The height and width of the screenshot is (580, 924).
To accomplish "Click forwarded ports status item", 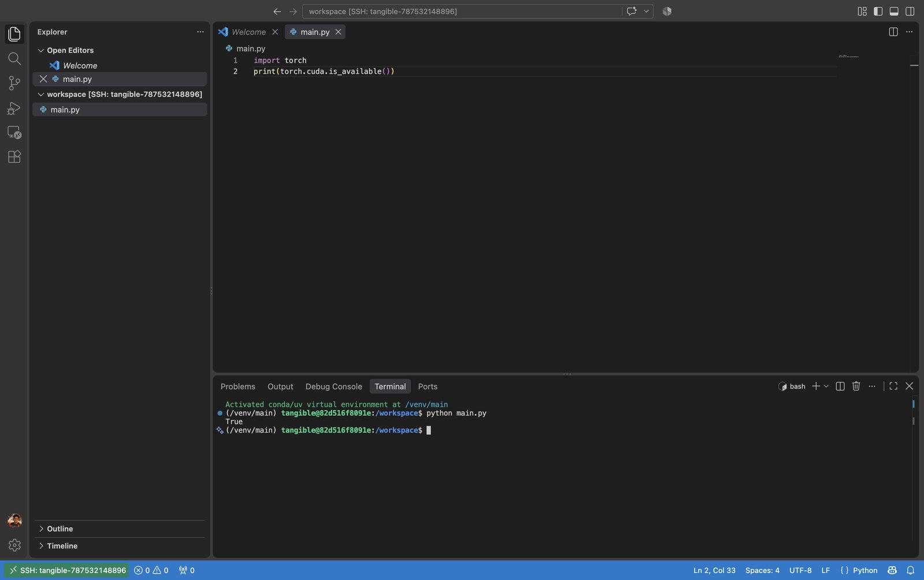I will click(x=187, y=570).
